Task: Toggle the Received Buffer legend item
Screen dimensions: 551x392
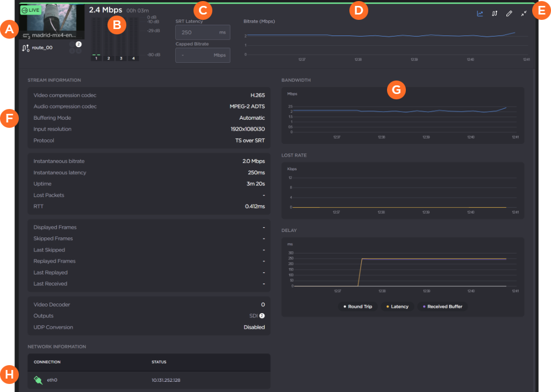Action: coord(442,307)
